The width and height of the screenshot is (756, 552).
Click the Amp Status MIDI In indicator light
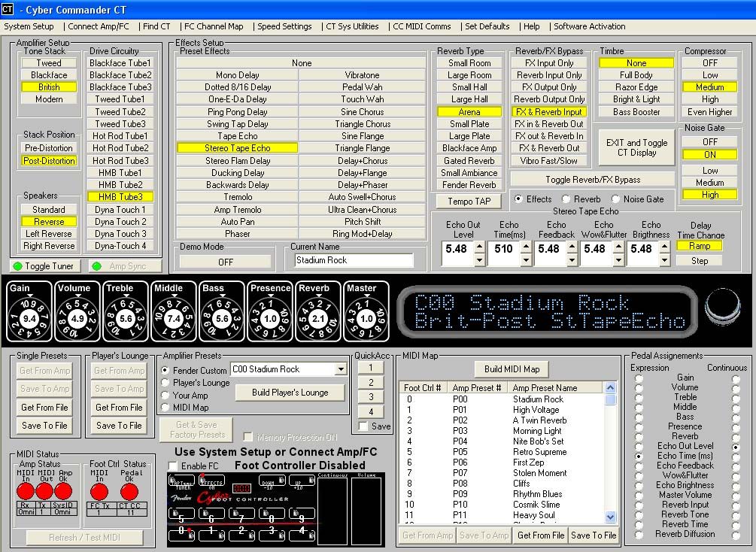(26, 492)
